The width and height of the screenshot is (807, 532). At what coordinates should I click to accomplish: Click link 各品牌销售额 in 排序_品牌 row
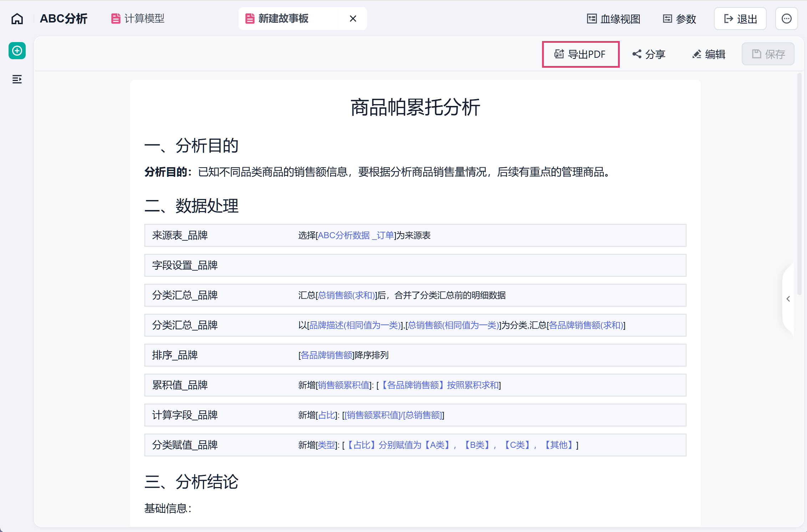tap(327, 355)
